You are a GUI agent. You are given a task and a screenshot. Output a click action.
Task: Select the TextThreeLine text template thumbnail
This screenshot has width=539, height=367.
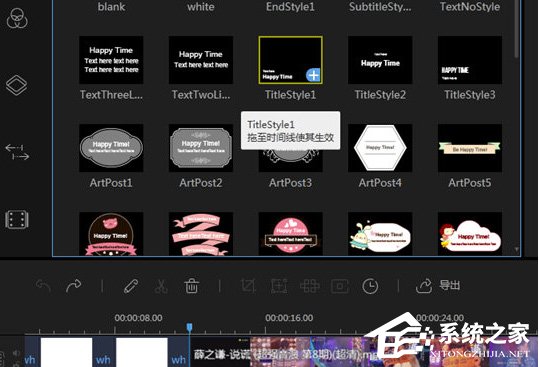point(111,60)
